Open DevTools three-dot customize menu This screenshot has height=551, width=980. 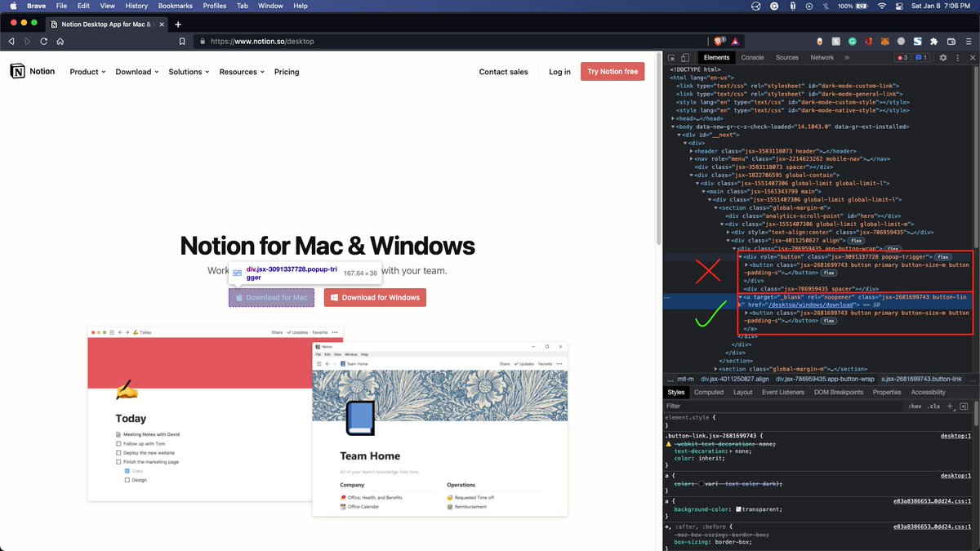958,58
